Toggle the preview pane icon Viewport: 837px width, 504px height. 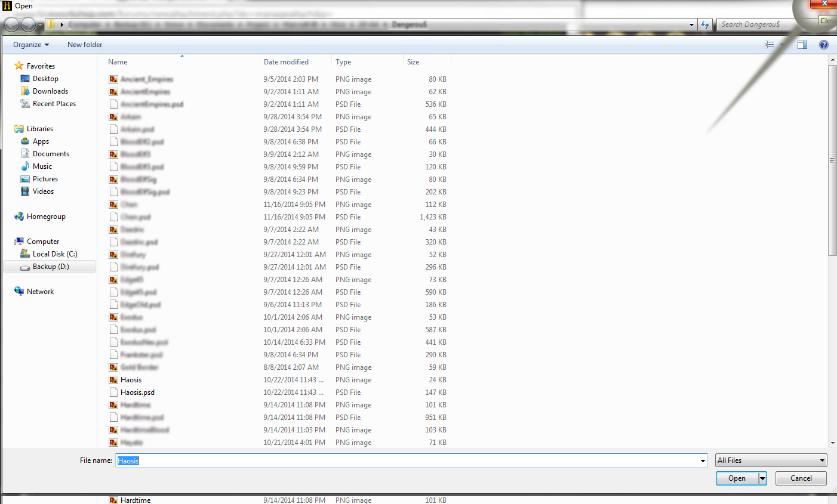coord(802,45)
